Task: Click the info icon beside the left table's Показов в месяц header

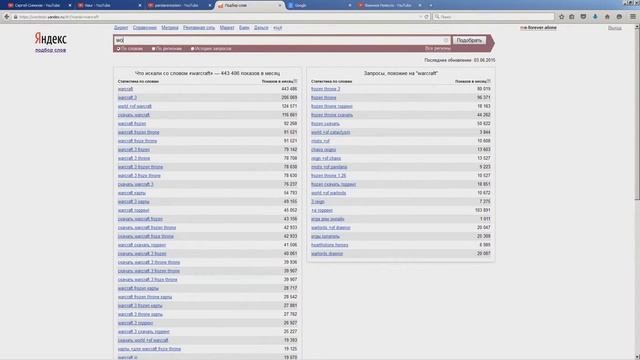Action: click(296, 81)
